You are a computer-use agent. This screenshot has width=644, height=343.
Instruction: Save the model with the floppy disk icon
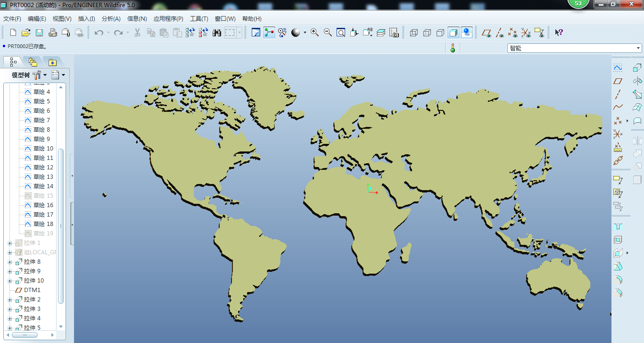[x=40, y=33]
